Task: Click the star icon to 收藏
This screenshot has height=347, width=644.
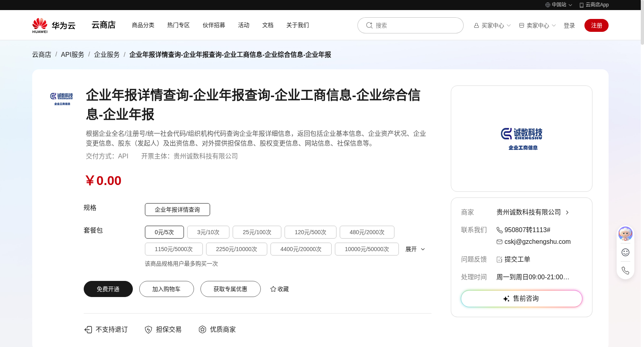Action: tap(273, 289)
